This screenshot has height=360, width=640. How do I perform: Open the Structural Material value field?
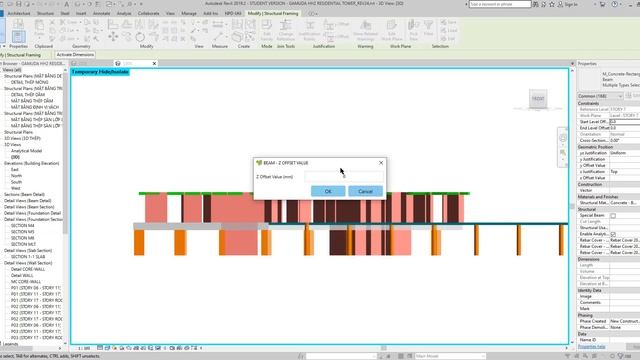pos(624,203)
